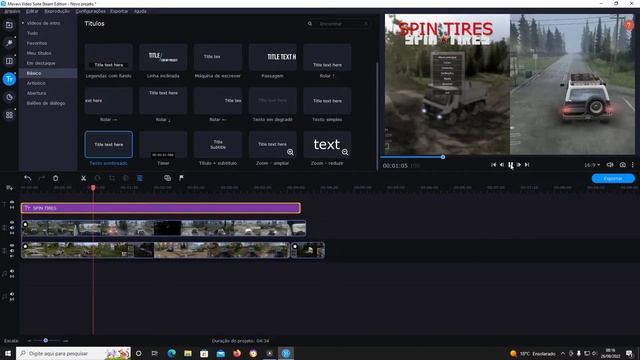640x360 pixels.
Task: Select the Favoritos titles category
Action: coord(37,43)
